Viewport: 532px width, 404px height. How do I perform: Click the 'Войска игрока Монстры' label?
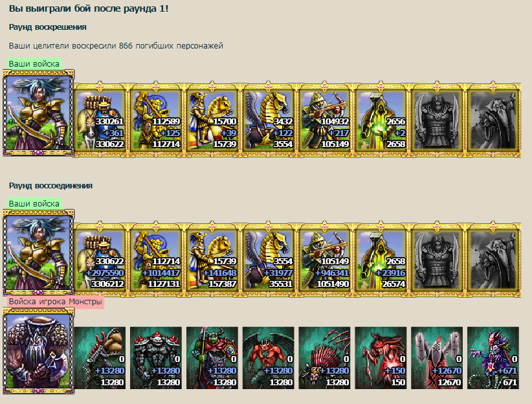[56, 302]
